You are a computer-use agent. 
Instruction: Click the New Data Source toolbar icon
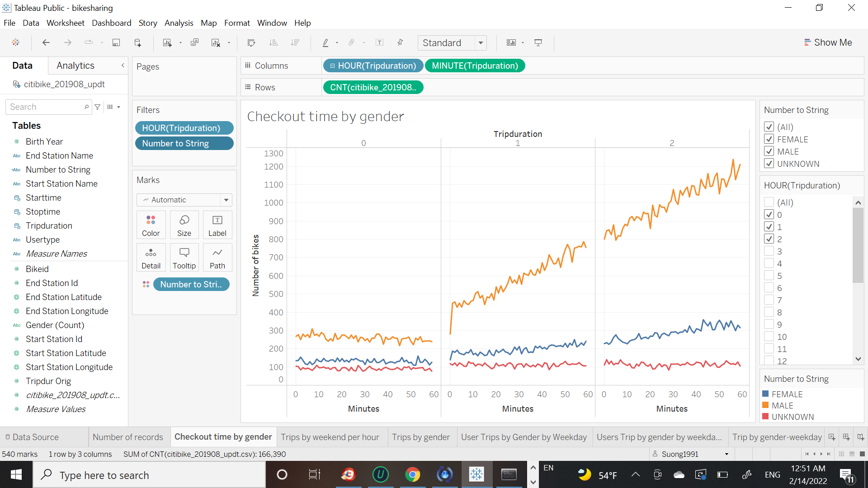click(138, 42)
